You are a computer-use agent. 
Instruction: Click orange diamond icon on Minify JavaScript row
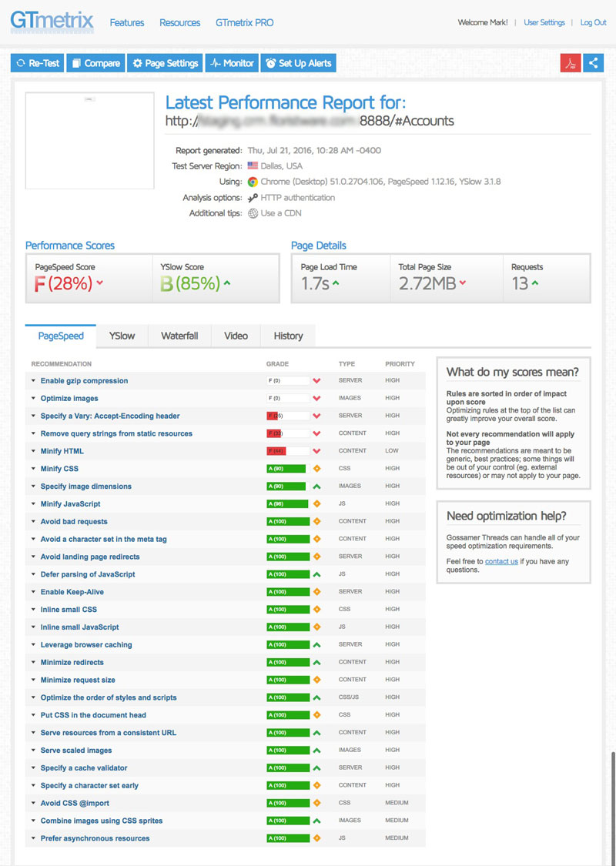click(x=316, y=504)
